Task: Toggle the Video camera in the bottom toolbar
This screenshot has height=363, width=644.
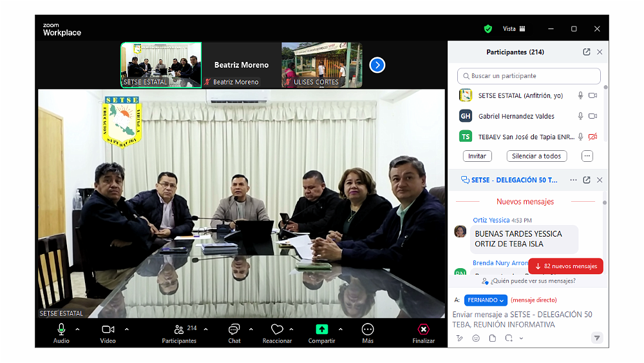Action: [108, 329]
